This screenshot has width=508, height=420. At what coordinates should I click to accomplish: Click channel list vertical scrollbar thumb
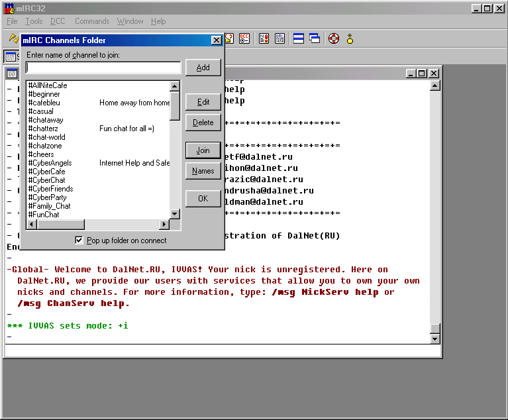coord(175,105)
